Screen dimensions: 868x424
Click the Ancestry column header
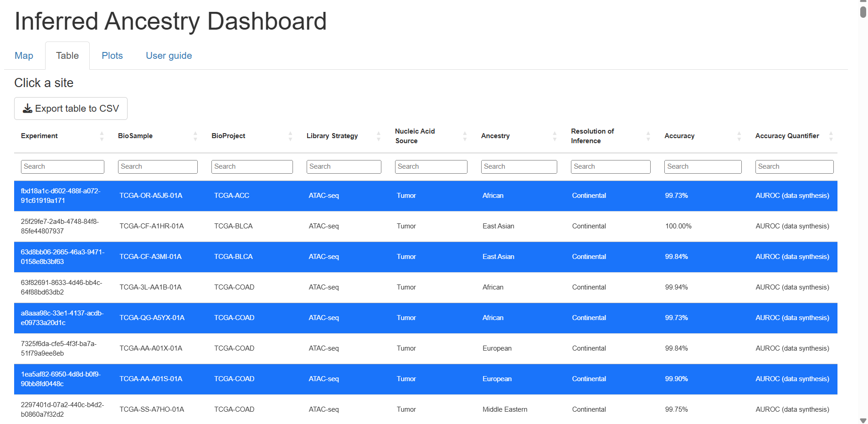495,136
